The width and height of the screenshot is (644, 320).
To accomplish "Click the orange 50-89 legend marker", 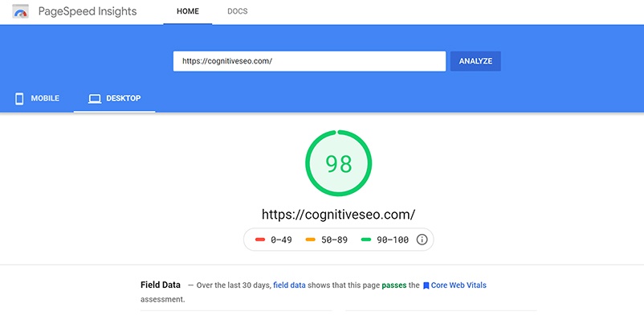I will point(311,240).
